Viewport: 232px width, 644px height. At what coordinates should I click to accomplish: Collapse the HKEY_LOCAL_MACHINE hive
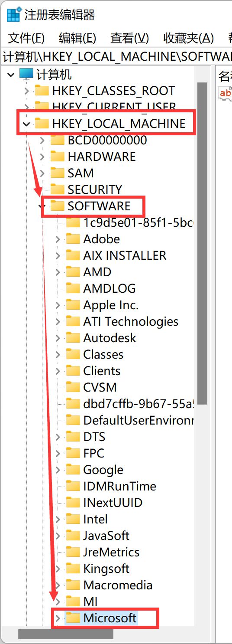click(26, 124)
